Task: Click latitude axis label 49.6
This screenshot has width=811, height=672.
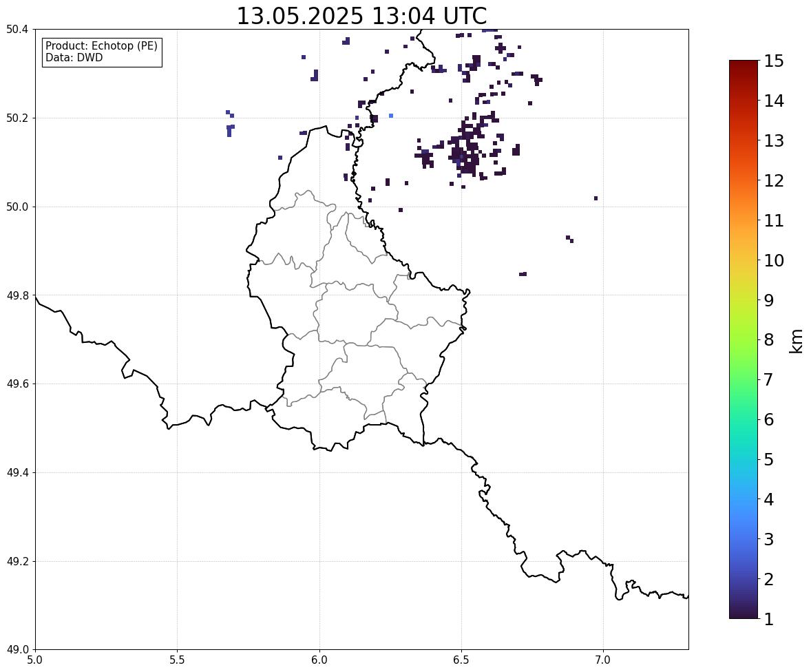Action: (17, 384)
